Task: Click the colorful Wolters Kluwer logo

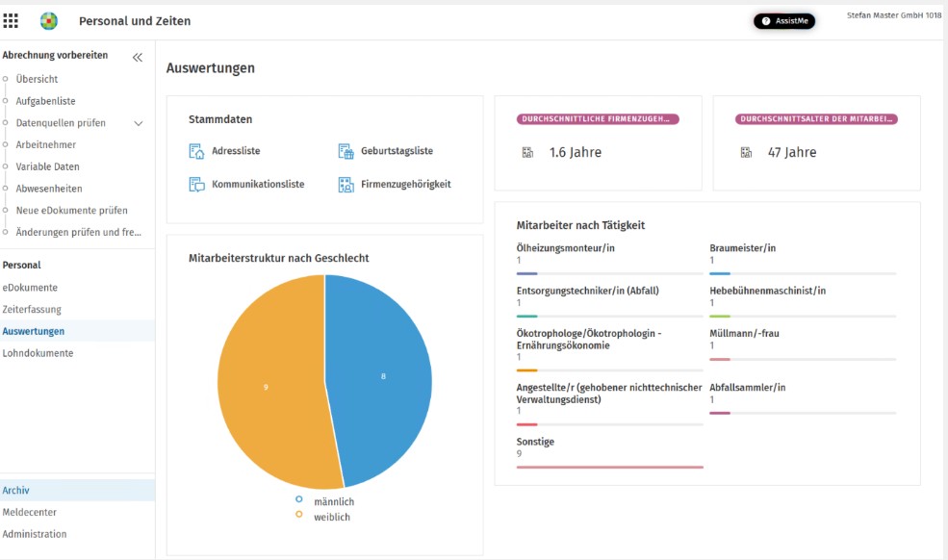Action: point(49,21)
